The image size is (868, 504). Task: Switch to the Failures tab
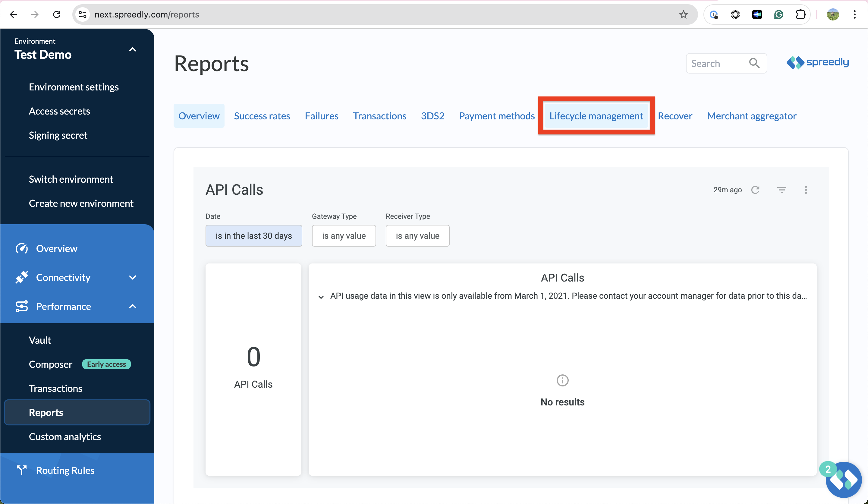click(x=321, y=116)
